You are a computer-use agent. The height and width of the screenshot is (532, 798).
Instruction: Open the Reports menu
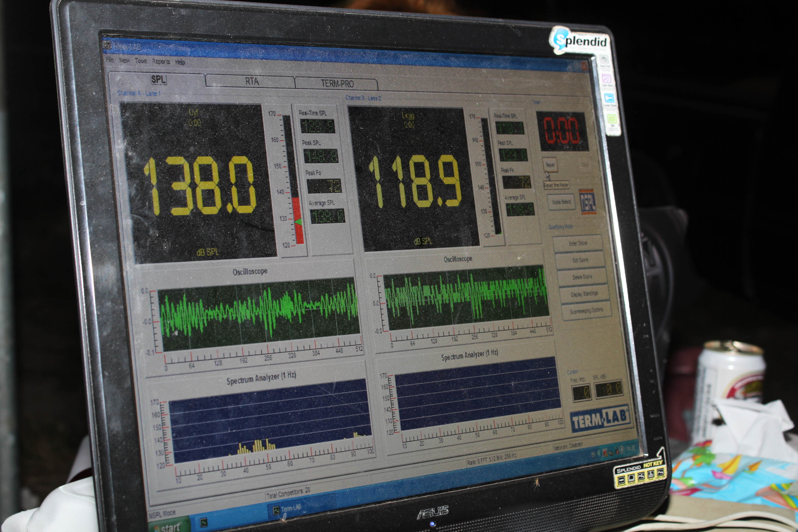tap(161, 61)
